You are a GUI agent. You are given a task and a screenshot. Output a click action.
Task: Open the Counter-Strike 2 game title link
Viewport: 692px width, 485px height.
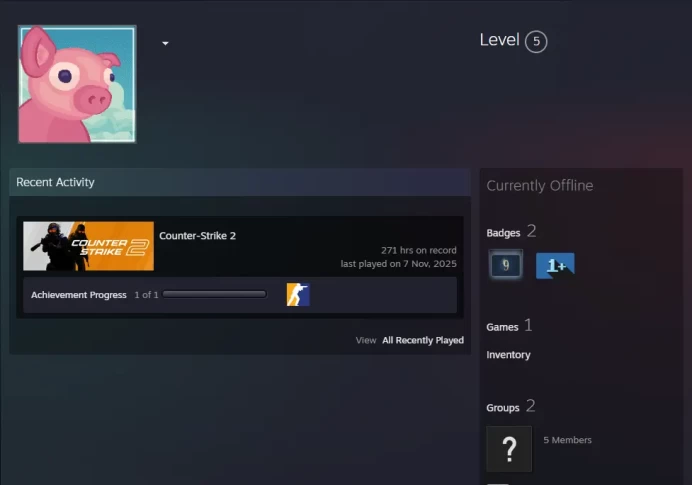pyautogui.click(x=197, y=236)
